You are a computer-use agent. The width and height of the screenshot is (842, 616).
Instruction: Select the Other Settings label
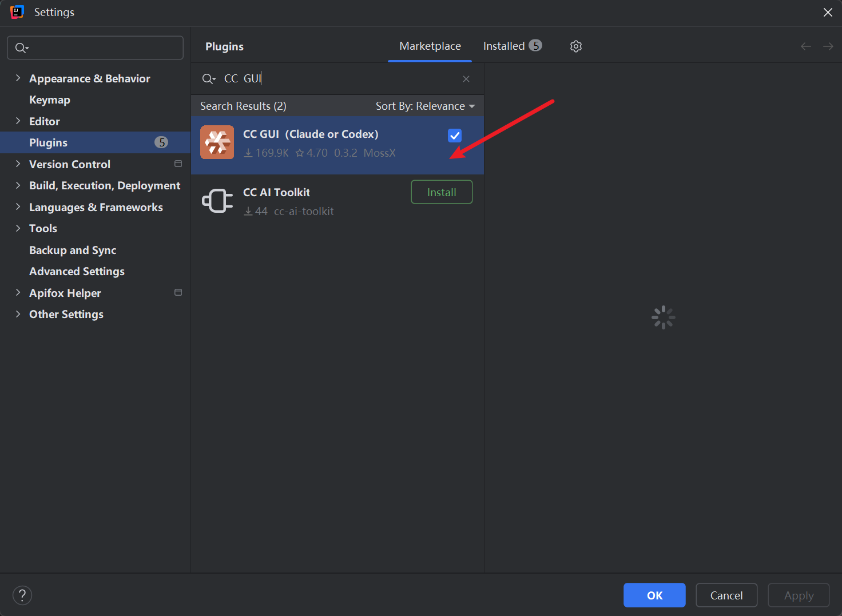click(x=66, y=315)
